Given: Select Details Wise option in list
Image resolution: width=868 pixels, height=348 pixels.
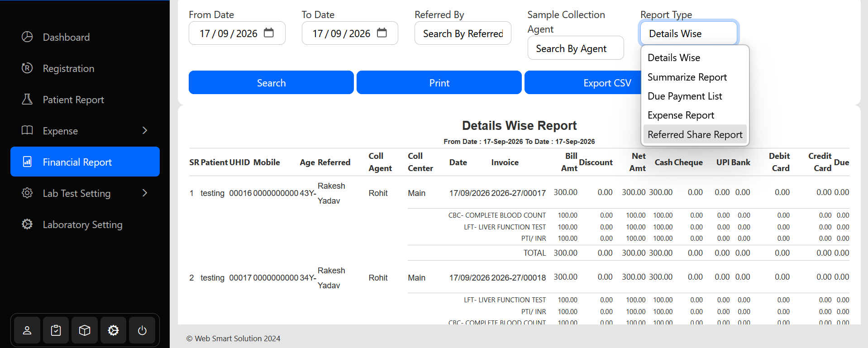Looking at the screenshot, I should click(x=695, y=57).
